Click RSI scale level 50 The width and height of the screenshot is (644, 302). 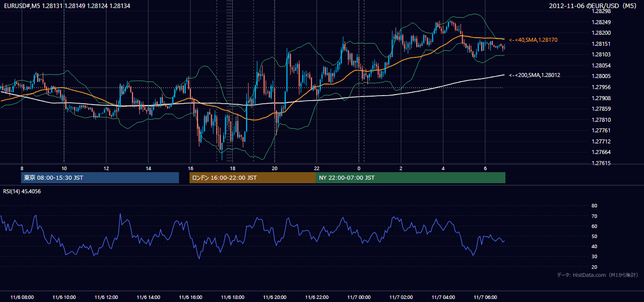point(594,236)
